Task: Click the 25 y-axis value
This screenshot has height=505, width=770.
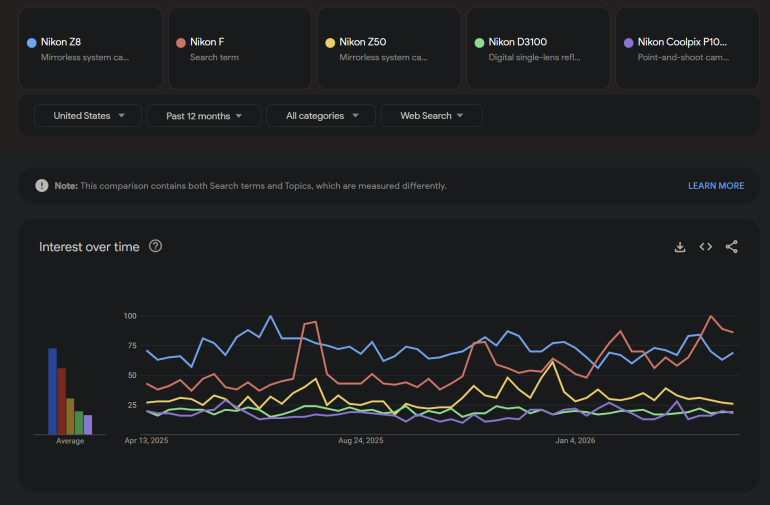Action: click(132, 405)
